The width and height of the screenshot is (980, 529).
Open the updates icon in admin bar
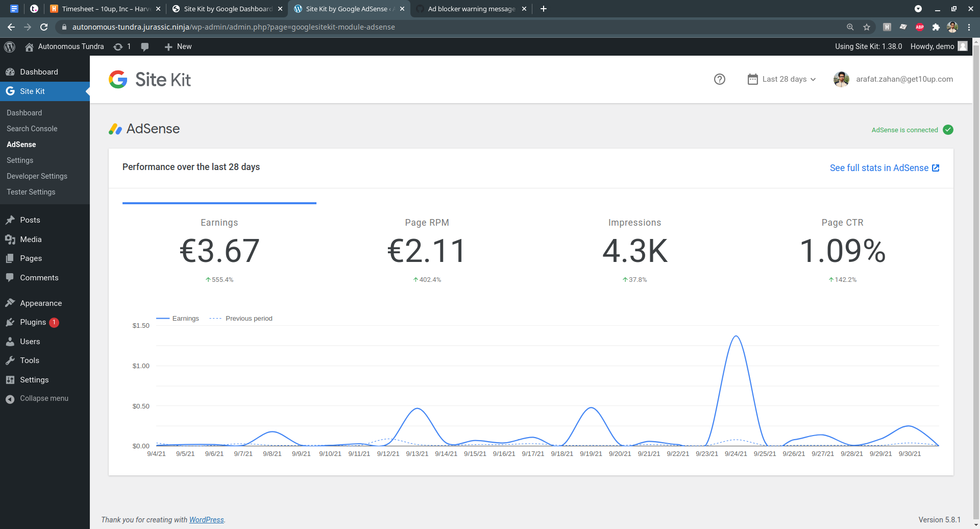pos(118,46)
